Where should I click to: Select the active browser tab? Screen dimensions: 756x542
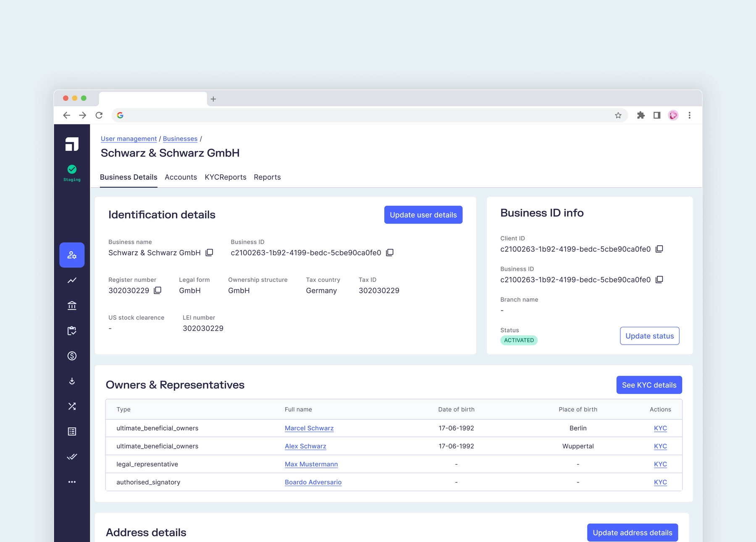tap(153, 99)
